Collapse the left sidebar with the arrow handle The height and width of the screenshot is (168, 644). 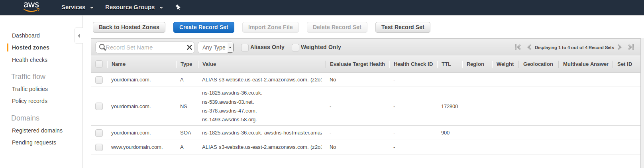point(79,36)
